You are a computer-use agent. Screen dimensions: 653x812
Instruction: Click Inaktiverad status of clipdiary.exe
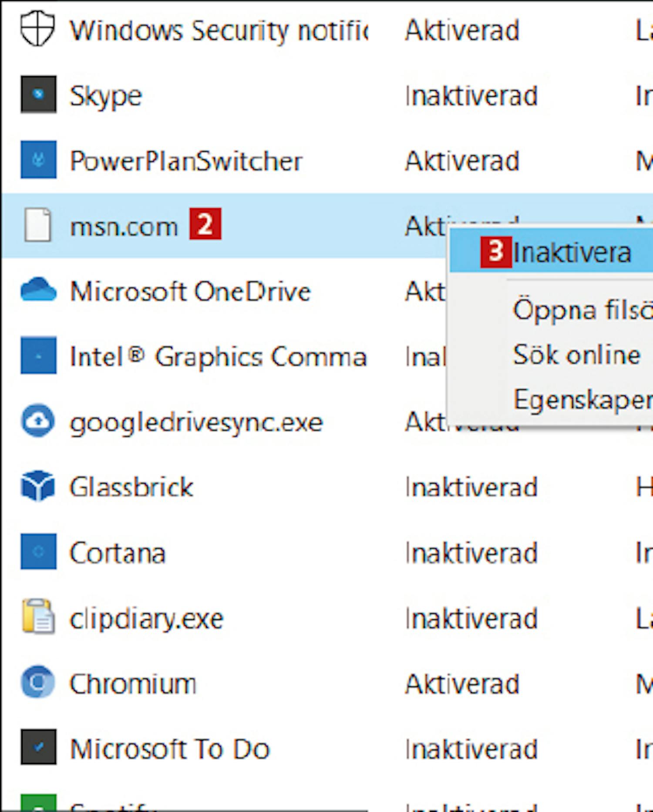pyautogui.click(x=471, y=619)
